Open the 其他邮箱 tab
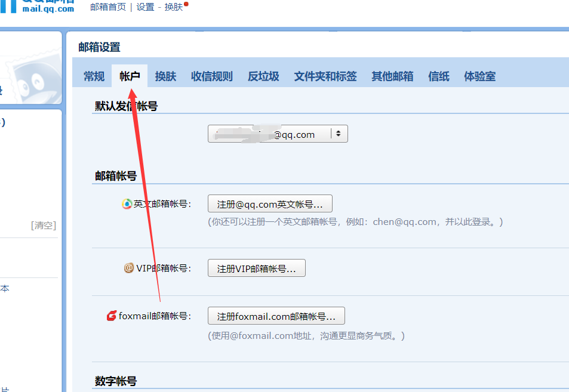This screenshot has width=569, height=392. 392,76
